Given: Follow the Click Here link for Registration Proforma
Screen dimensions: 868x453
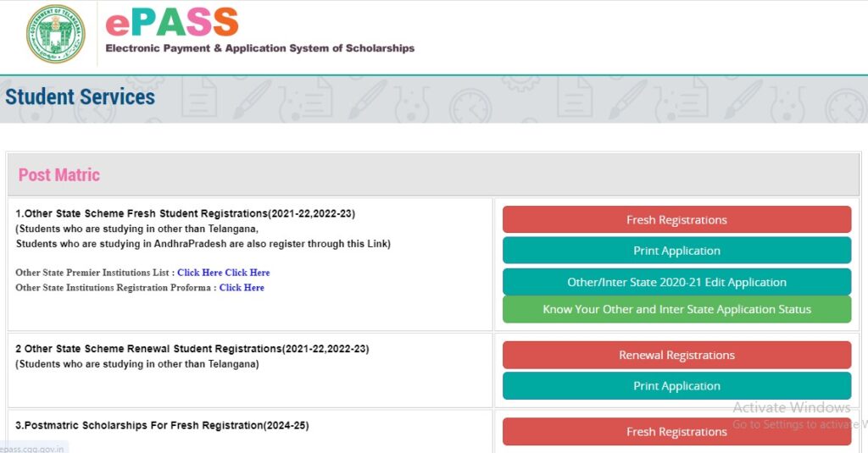Looking at the screenshot, I should pos(242,288).
